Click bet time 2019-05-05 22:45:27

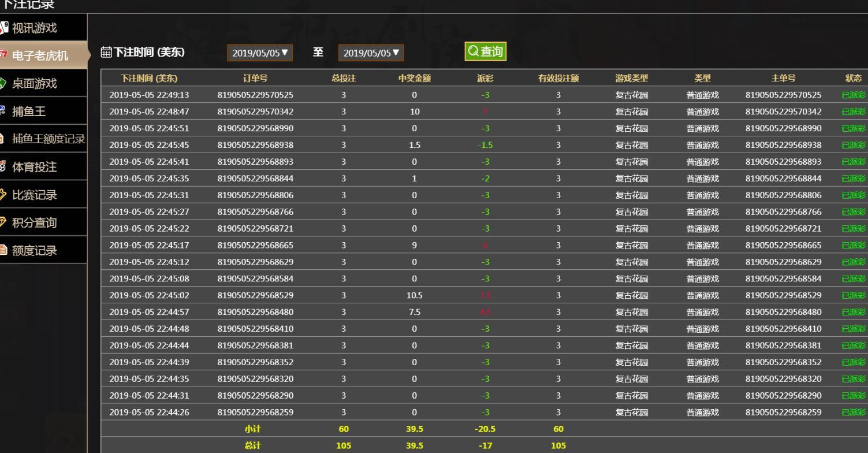coord(149,212)
